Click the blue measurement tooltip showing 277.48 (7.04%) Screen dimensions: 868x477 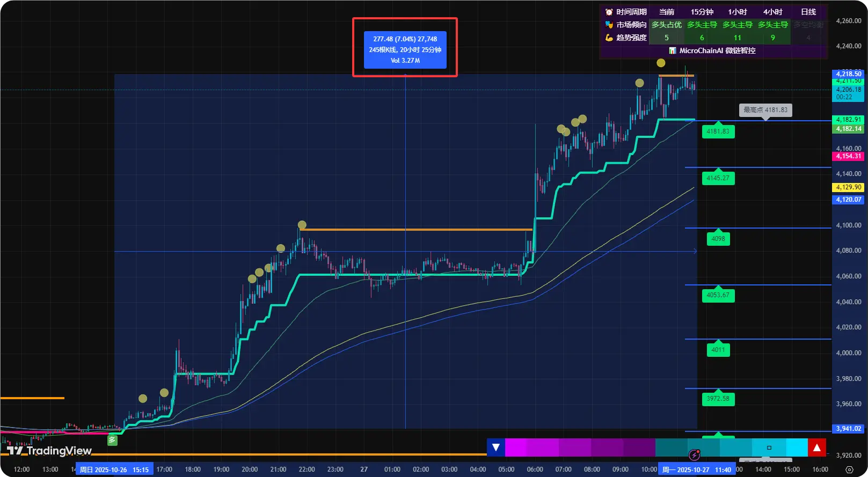(x=405, y=50)
